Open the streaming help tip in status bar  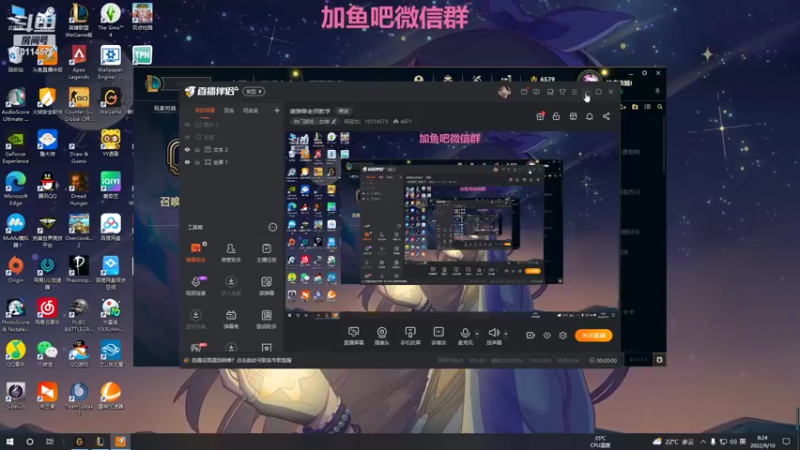point(240,360)
